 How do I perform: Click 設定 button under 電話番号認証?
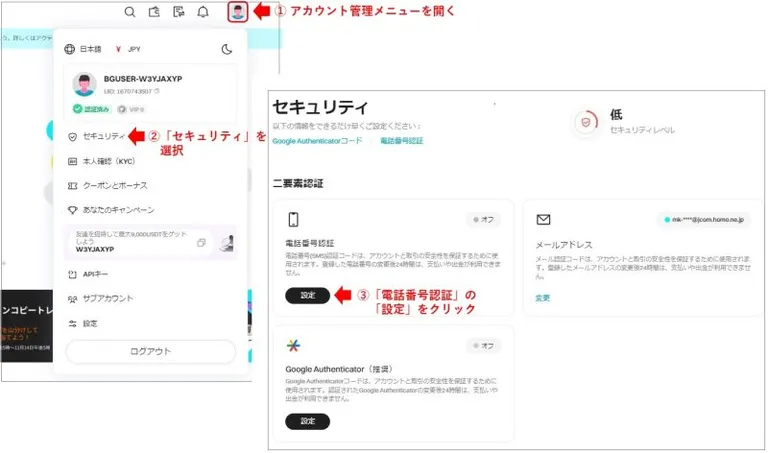[x=308, y=295]
